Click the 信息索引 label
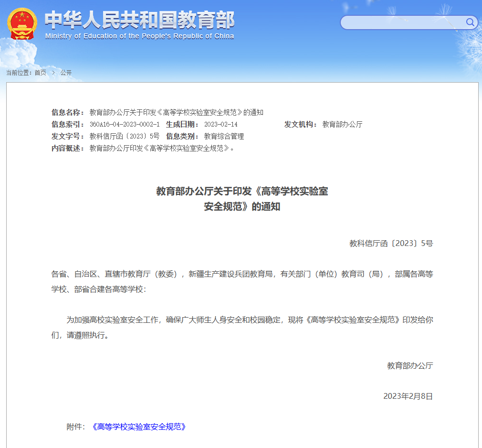The width and height of the screenshot is (482, 448). [x=68, y=124]
